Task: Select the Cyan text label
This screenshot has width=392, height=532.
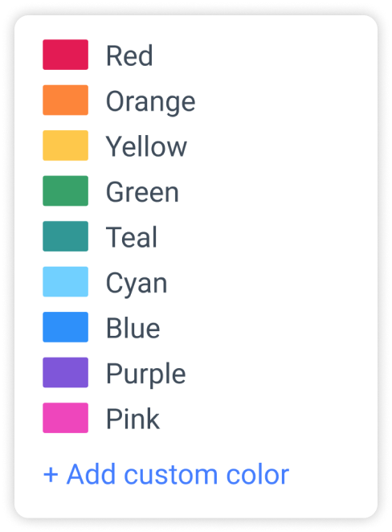Action: tap(137, 284)
